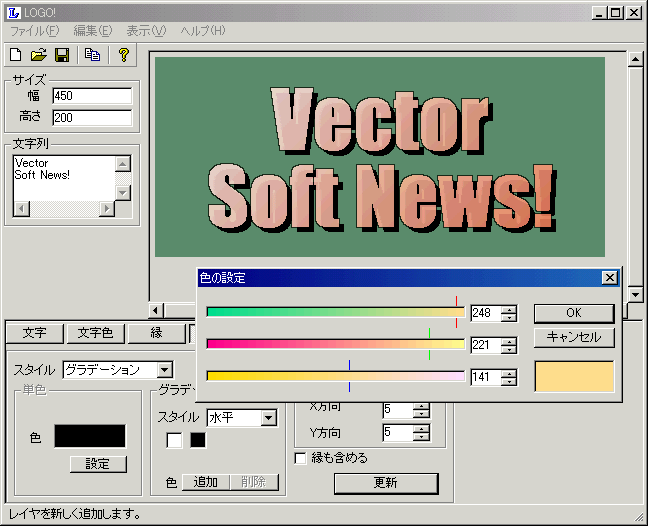Image resolution: width=648 pixels, height=526 pixels.
Task: Click left arrow of 文字列 horizontal scrollbar
Action: click(x=21, y=209)
